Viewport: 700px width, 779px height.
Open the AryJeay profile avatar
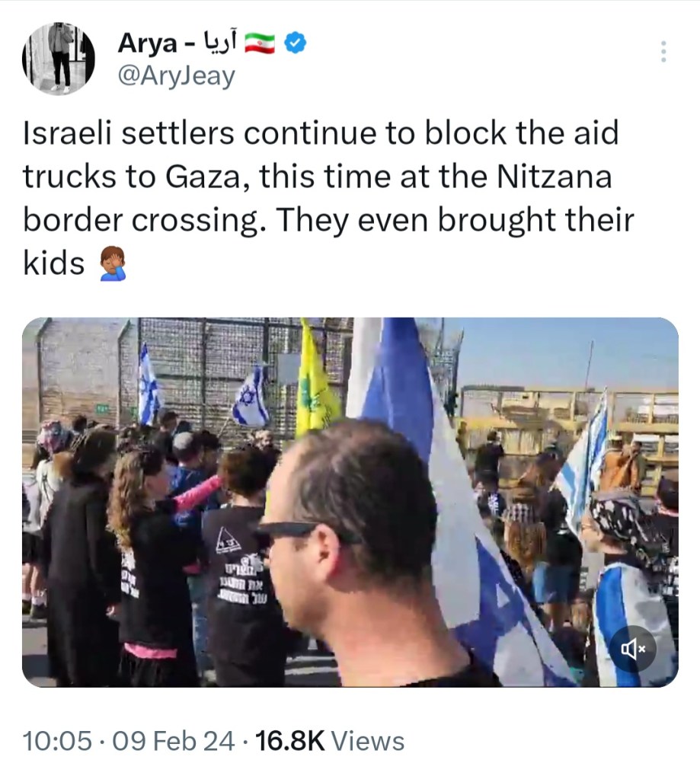pyautogui.click(x=58, y=58)
